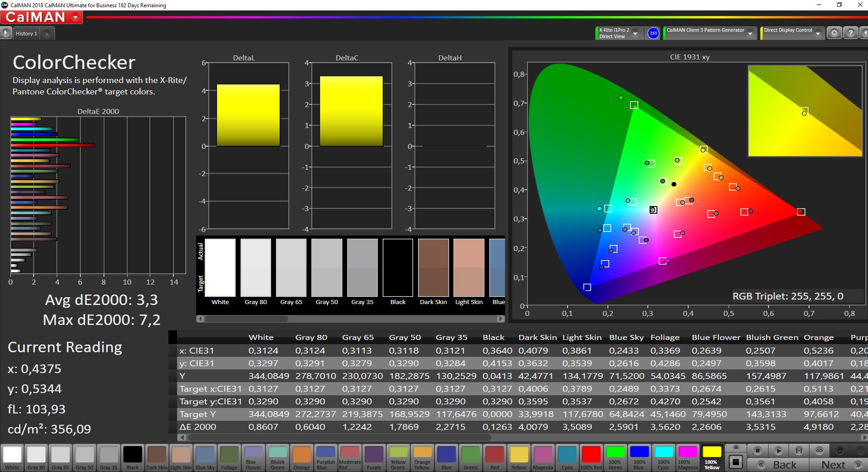The image size is (868, 472).
Task: Switch to the History 1 tab
Action: [26, 34]
